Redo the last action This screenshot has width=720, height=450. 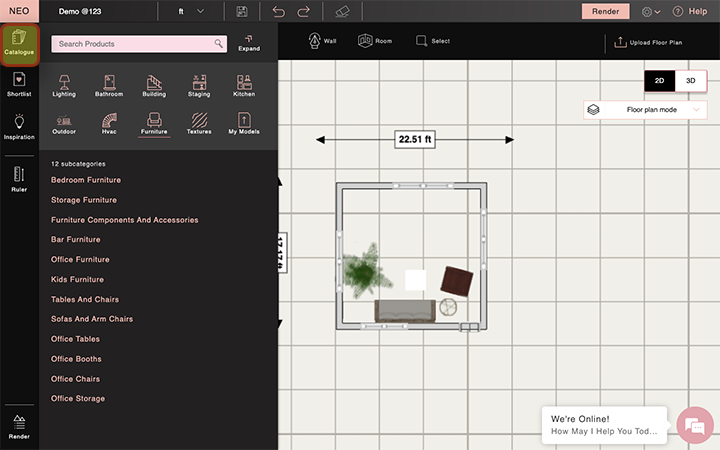[x=304, y=11]
